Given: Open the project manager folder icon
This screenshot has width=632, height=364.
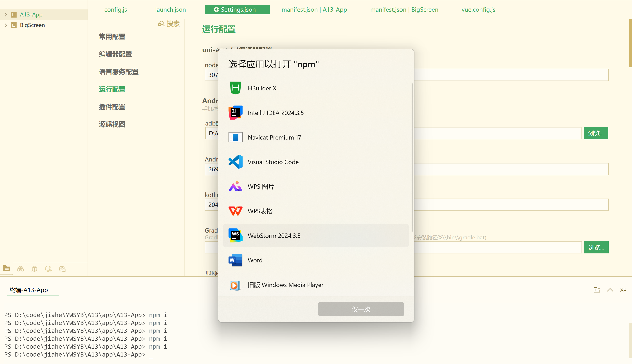Looking at the screenshot, I should (x=7, y=269).
